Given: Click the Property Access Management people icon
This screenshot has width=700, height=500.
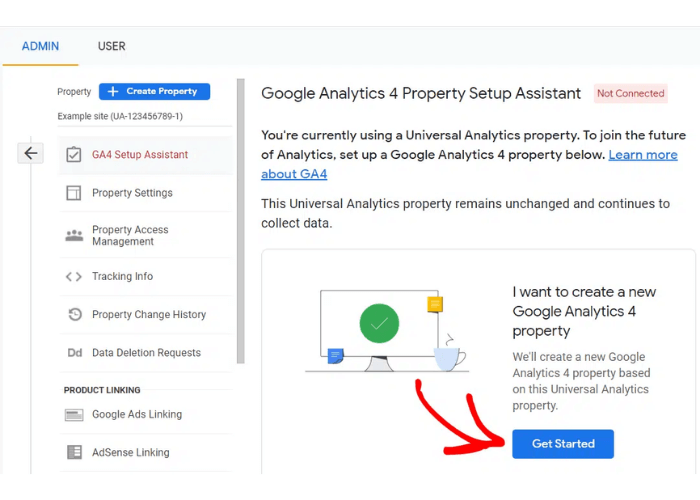Looking at the screenshot, I should coord(74,235).
